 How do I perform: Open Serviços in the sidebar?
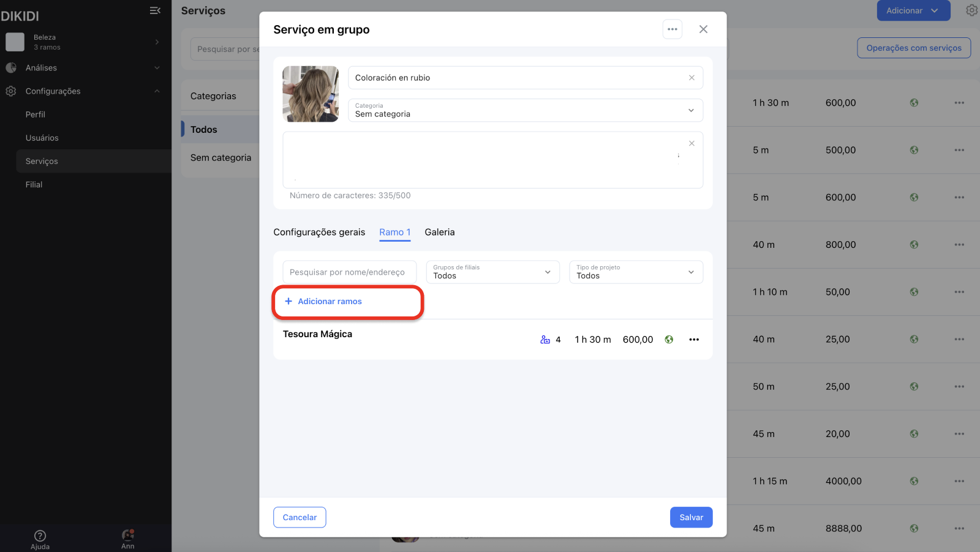coord(42,161)
